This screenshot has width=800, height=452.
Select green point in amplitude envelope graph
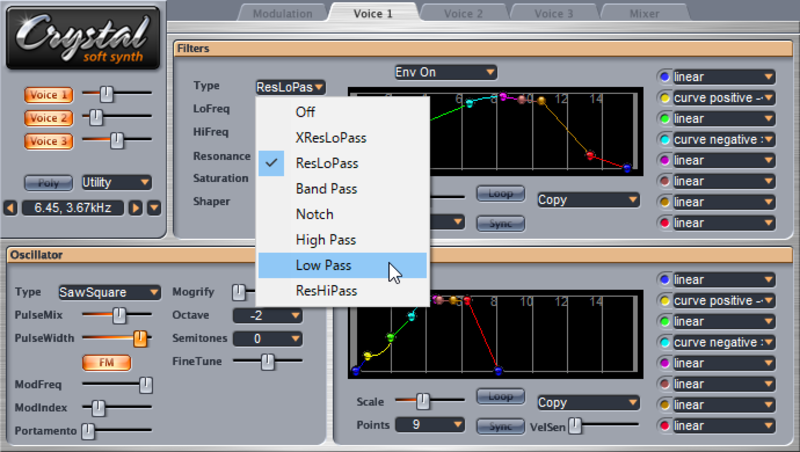(390, 337)
